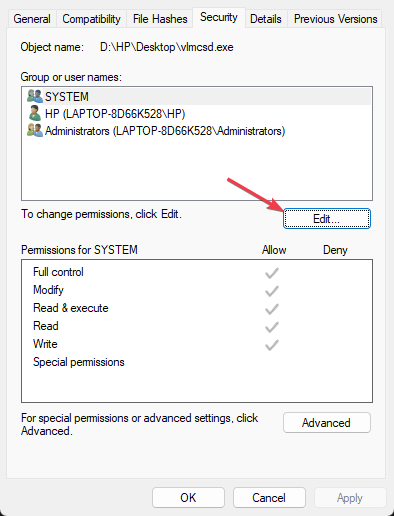Image resolution: width=394 pixels, height=516 pixels.
Task: Select SYSTEM in the user names list
Action: click(x=197, y=97)
